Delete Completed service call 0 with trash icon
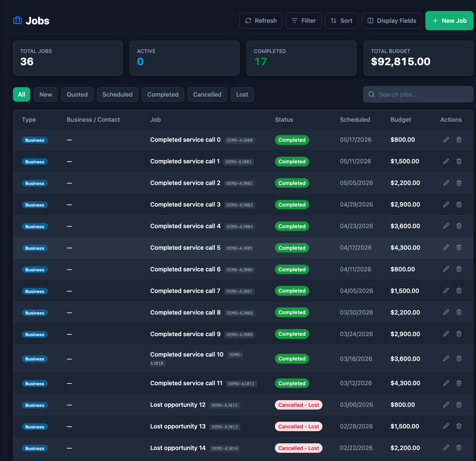476x461 pixels. coord(459,140)
